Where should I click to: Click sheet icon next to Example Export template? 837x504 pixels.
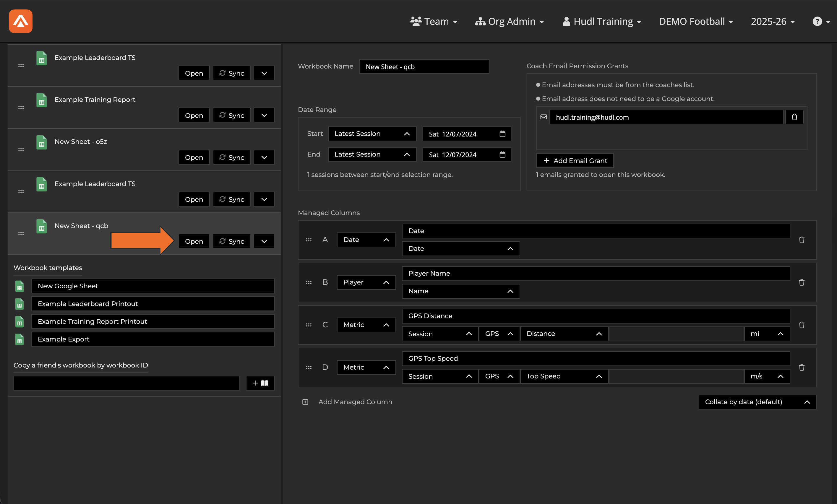coord(20,339)
